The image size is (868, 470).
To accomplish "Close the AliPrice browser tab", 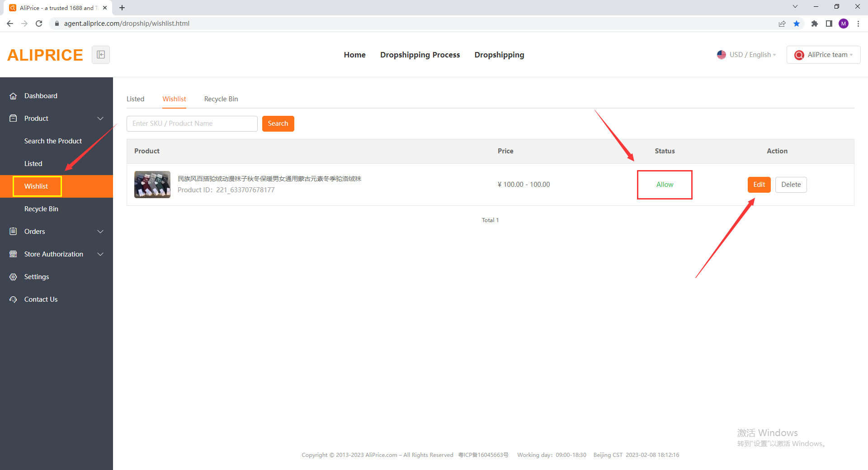I will point(105,8).
